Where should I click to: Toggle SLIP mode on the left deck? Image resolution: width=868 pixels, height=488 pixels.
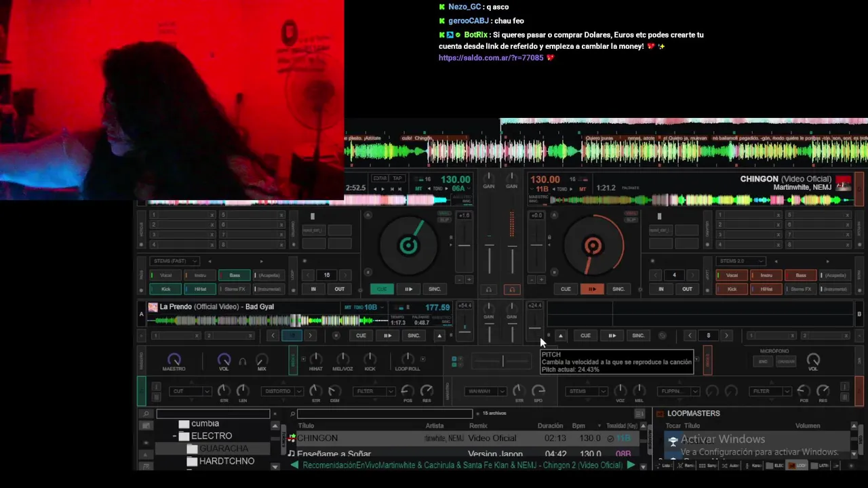444,220
